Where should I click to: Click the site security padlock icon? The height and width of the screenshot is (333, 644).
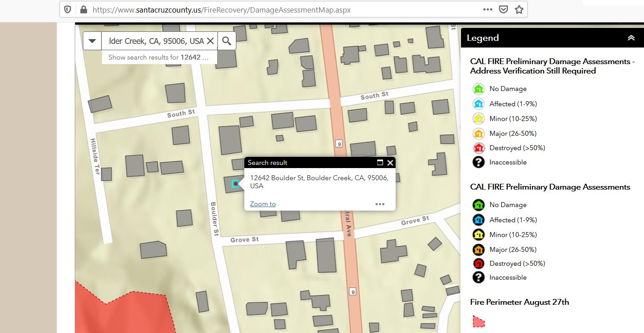click(x=83, y=9)
